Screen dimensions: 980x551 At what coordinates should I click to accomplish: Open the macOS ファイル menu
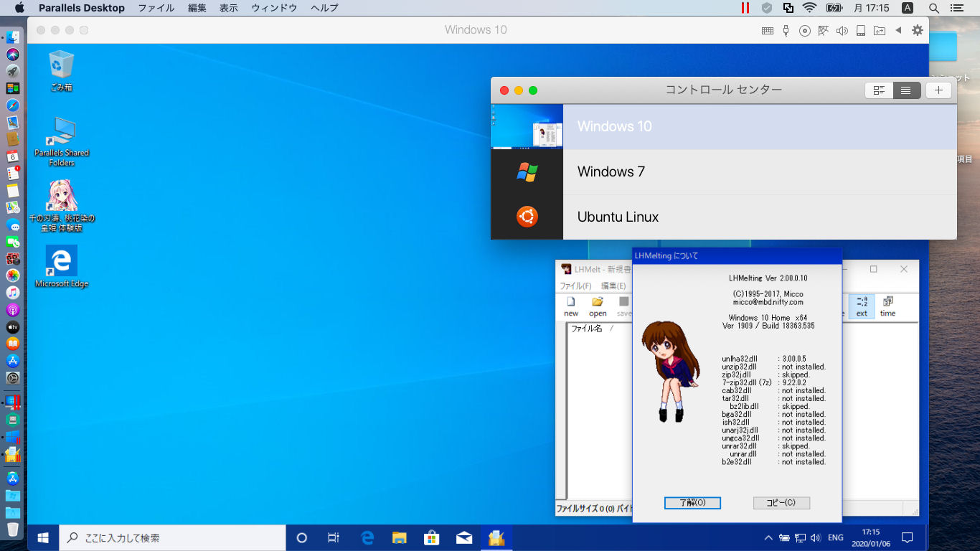tap(156, 8)
